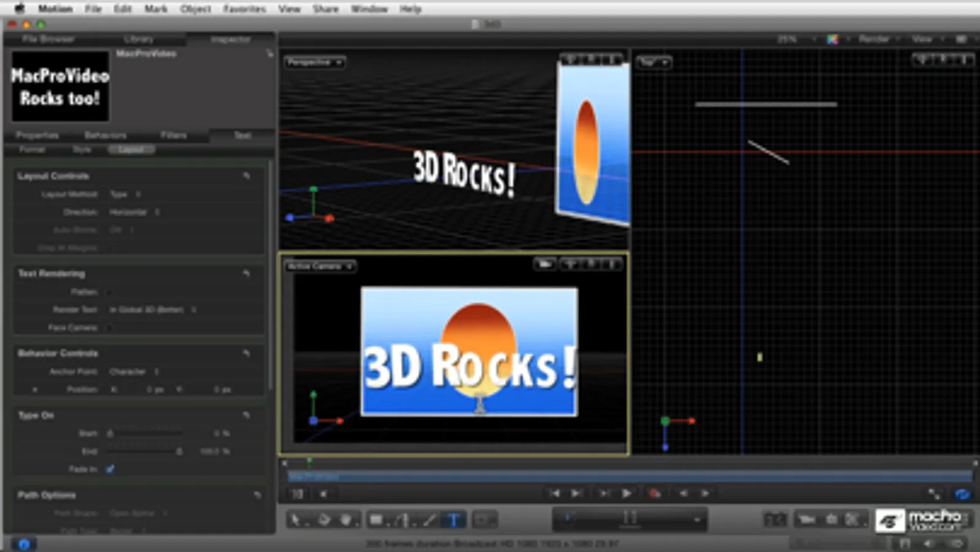980x552 pixels.
Task: Click the Type On End slider
Action: point(146,451)
